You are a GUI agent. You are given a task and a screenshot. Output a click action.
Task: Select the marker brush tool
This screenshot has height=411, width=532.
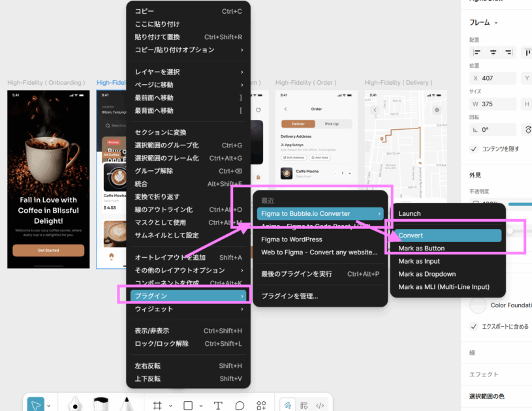click(101, 404)
